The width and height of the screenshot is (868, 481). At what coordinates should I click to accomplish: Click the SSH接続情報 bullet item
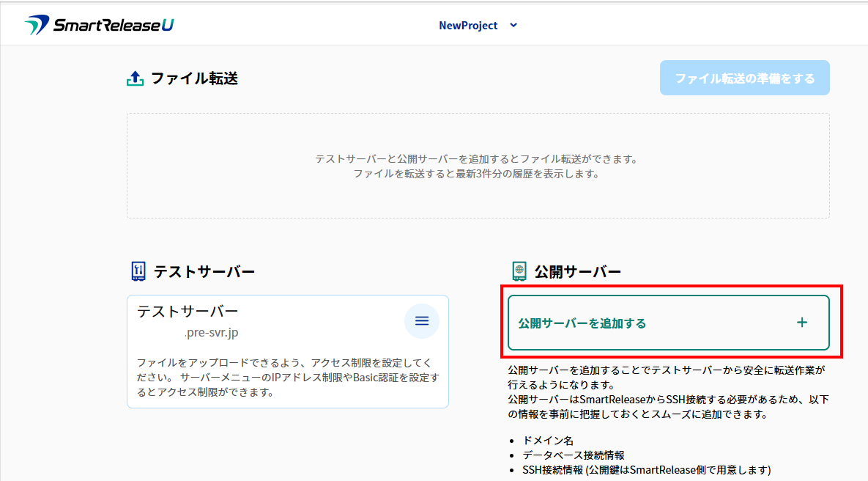(647, 469)
